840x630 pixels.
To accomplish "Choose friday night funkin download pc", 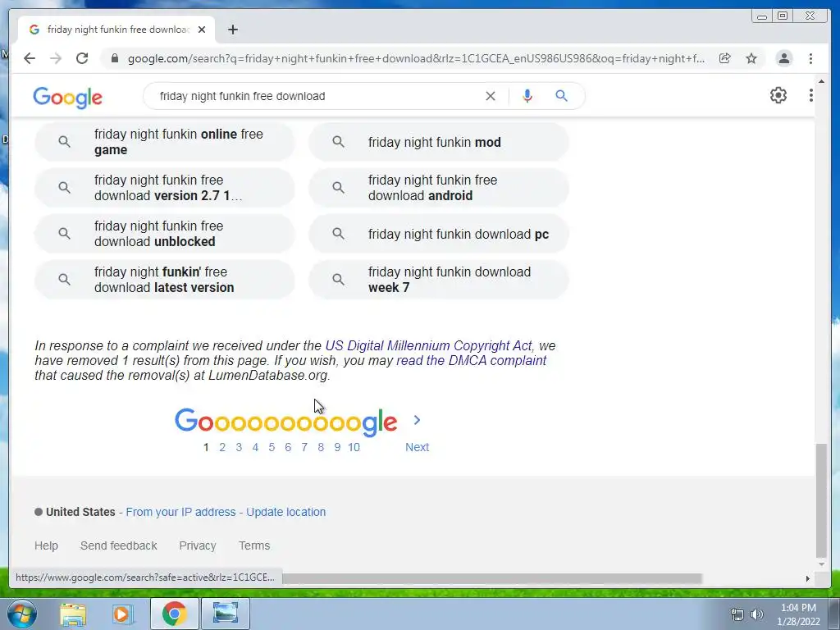I will coord(438,234).
